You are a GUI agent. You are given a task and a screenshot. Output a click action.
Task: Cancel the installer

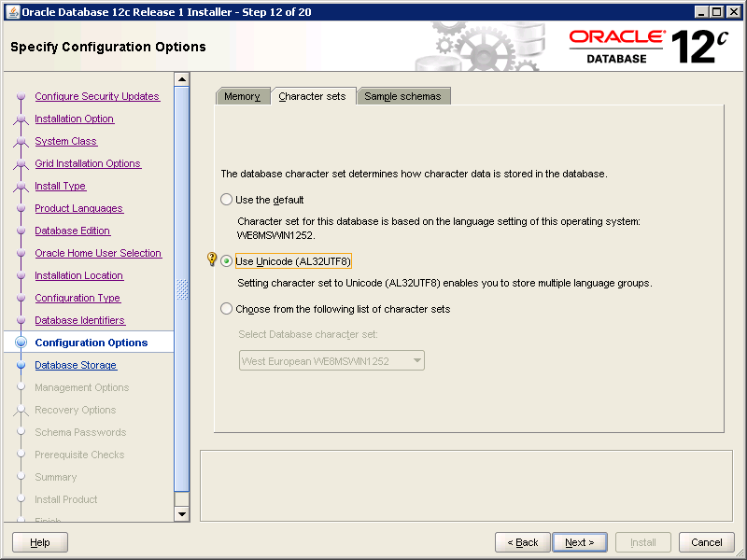coord(707,542)
